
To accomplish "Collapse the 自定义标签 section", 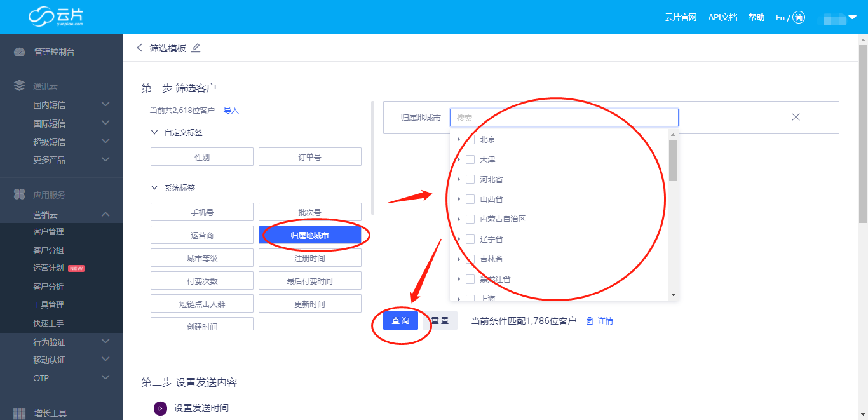I will pos(154,133).
